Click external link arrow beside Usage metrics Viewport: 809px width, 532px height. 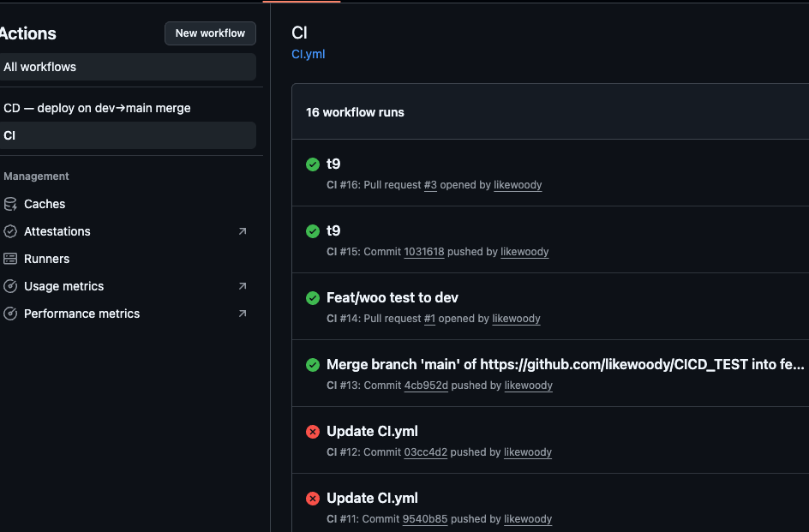243,286
